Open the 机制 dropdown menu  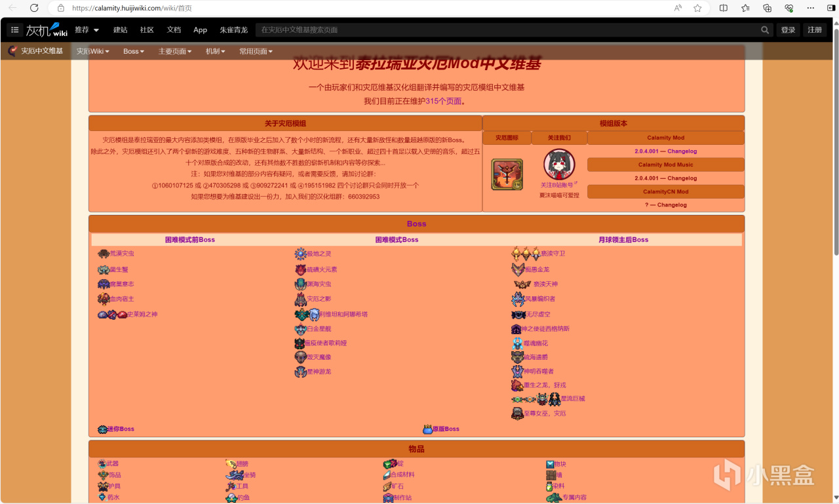215,51
